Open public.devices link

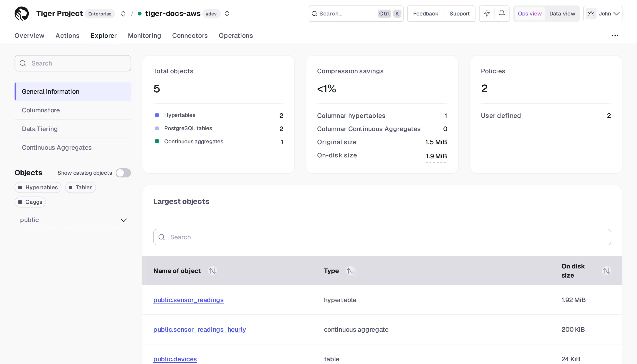coord(175,359)
